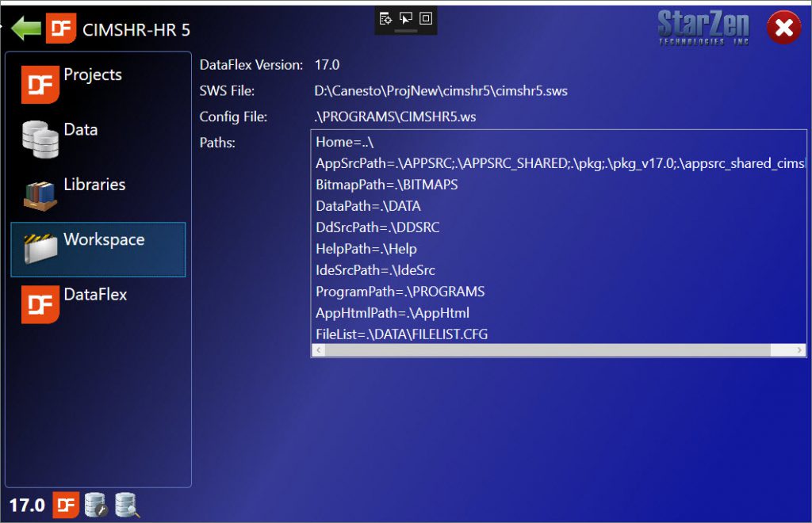Enable element selection in debug toolbar
Image resolution: width=812 pixels, height=523 pixels.
(x=406, y=18)
